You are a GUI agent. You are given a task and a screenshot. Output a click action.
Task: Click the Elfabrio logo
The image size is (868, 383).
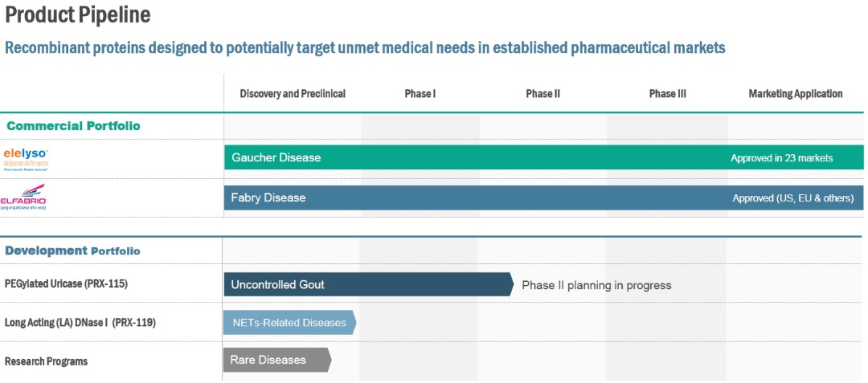coord(25,198)
